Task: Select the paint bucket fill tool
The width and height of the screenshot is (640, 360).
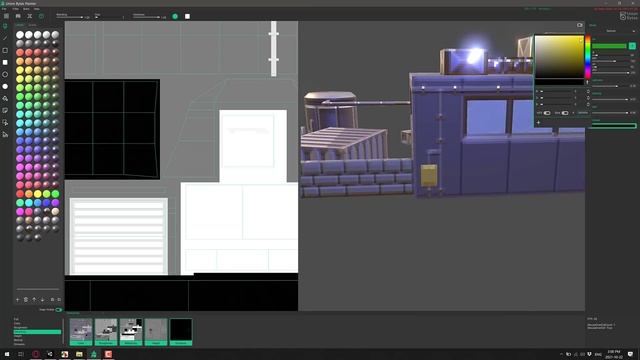Action: [5, 98]
